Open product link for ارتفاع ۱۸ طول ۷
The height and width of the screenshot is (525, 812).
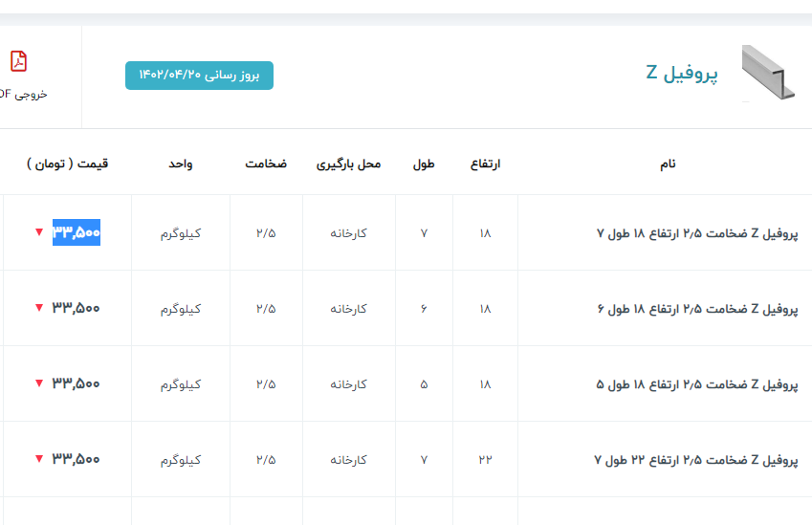696,233
